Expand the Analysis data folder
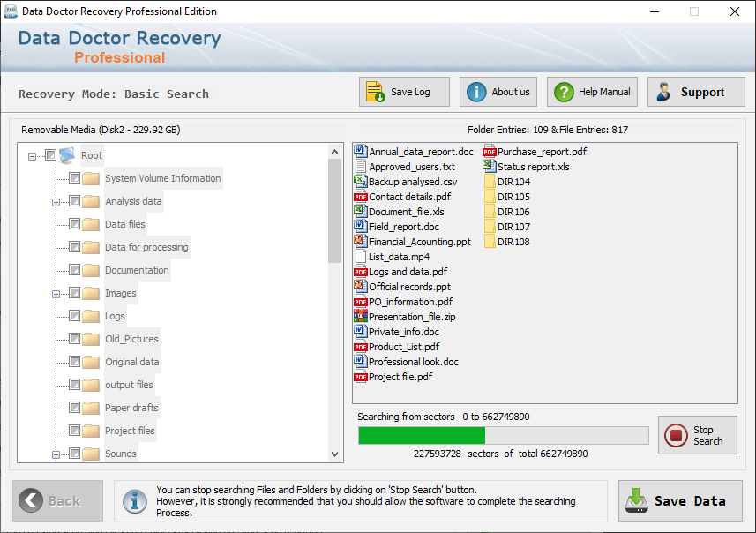This screenshot has height=533, width=756. [56, 202]
